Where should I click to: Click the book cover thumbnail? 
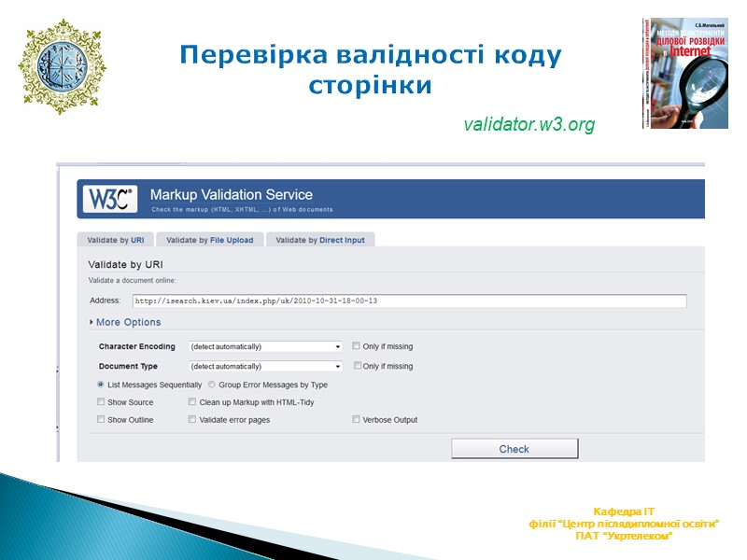(x=685, y=73)
